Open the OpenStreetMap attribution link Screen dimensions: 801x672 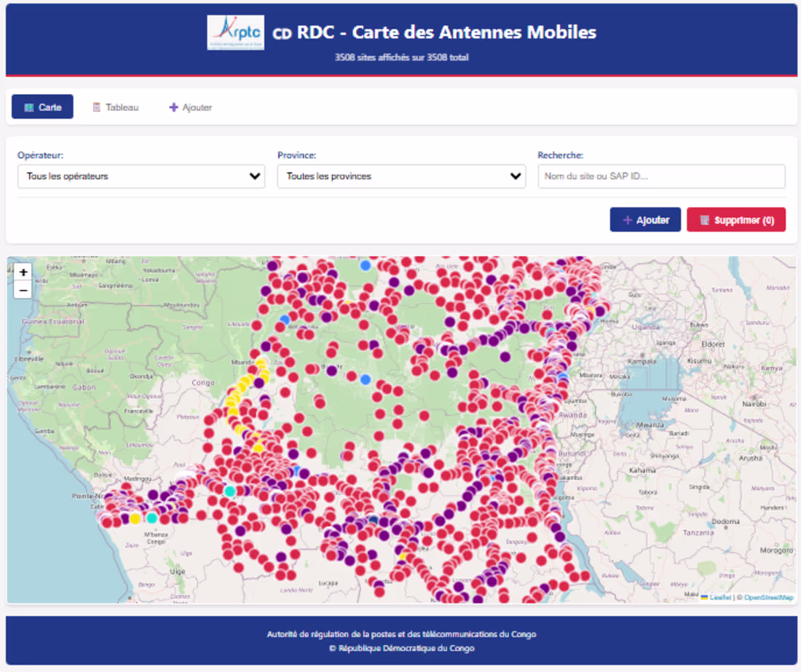pos(769,597)
